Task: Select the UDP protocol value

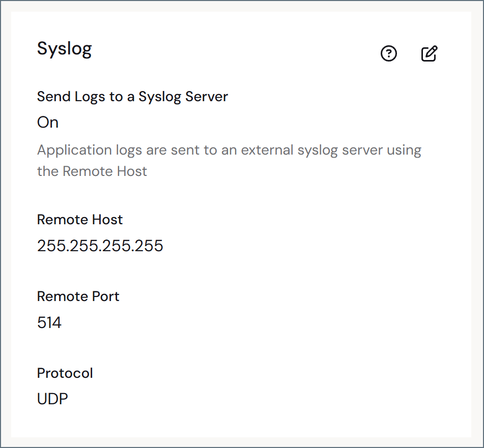Action: [52, 399]
